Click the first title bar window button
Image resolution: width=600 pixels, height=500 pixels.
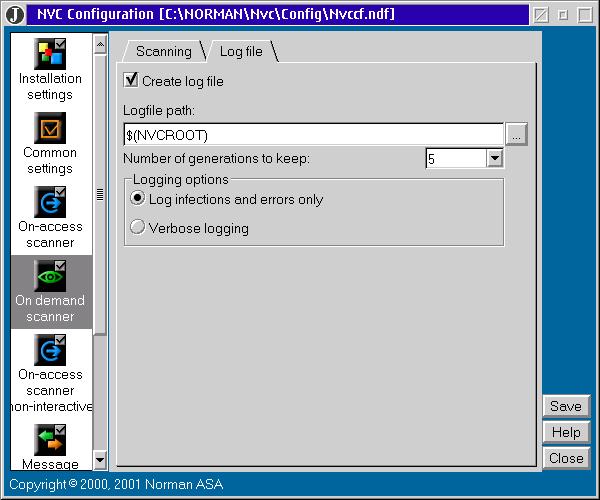(541, 15)
